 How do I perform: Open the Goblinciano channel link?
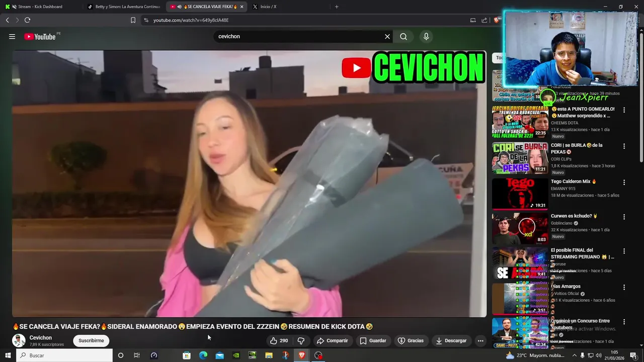561,223
